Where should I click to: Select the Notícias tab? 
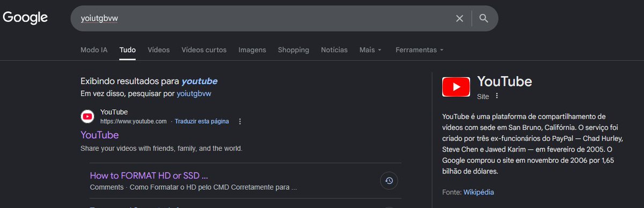pyautogui.click(x=334, y=49)
